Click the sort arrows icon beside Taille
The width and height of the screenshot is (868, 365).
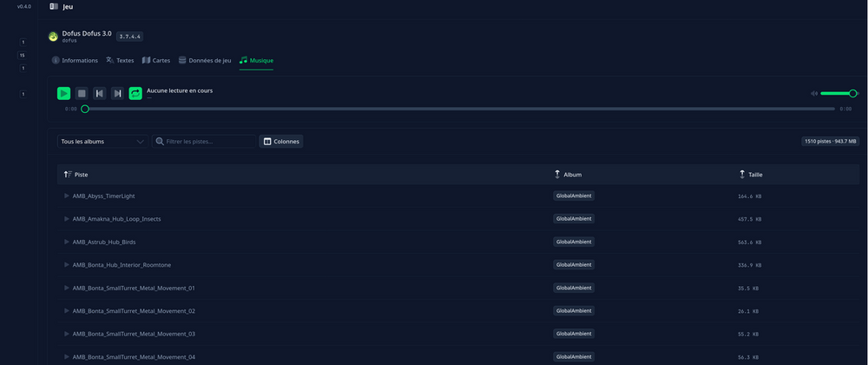click(742, 175)
